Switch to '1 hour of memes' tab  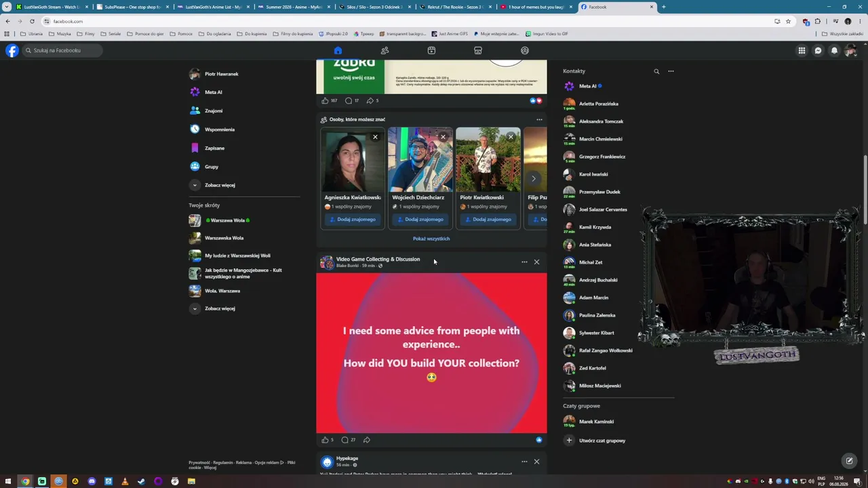click(536, 7)
